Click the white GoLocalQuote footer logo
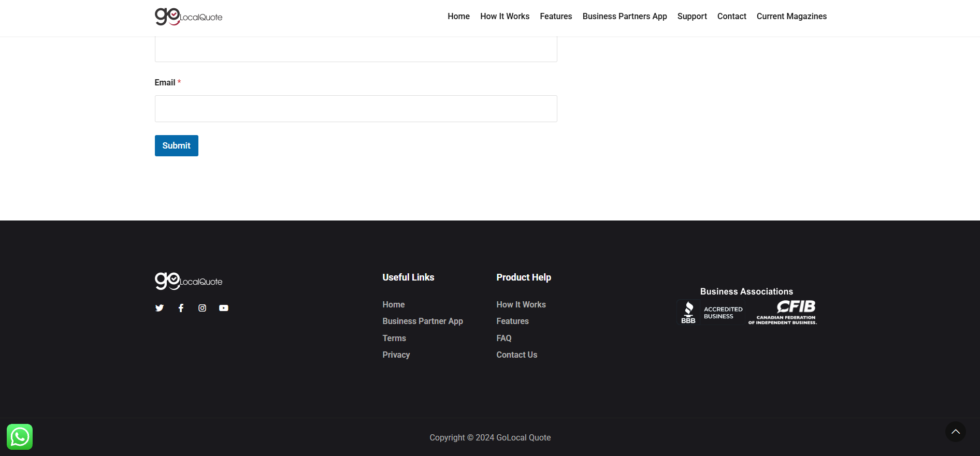The width and height of the screenshot is (980, 456). pos(189,281)
